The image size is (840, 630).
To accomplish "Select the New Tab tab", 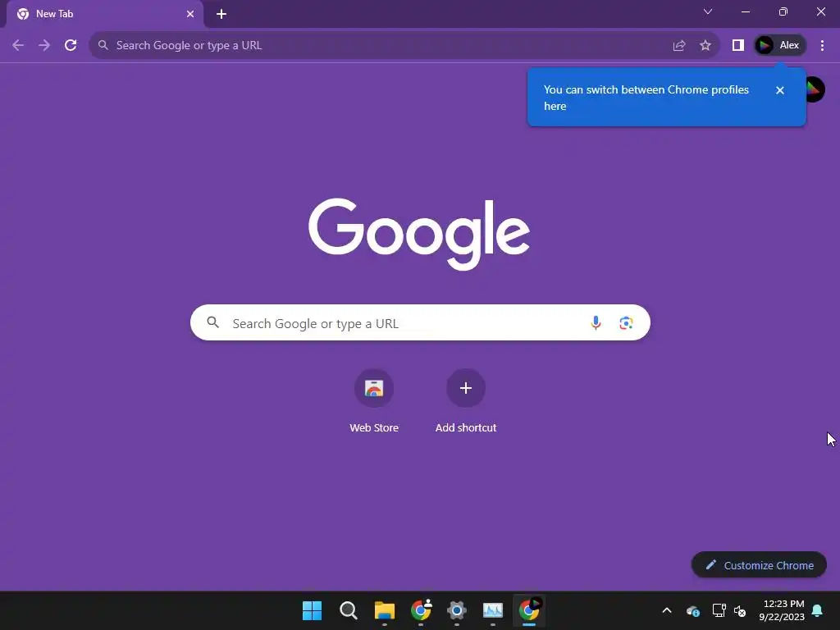I will 105,14.
